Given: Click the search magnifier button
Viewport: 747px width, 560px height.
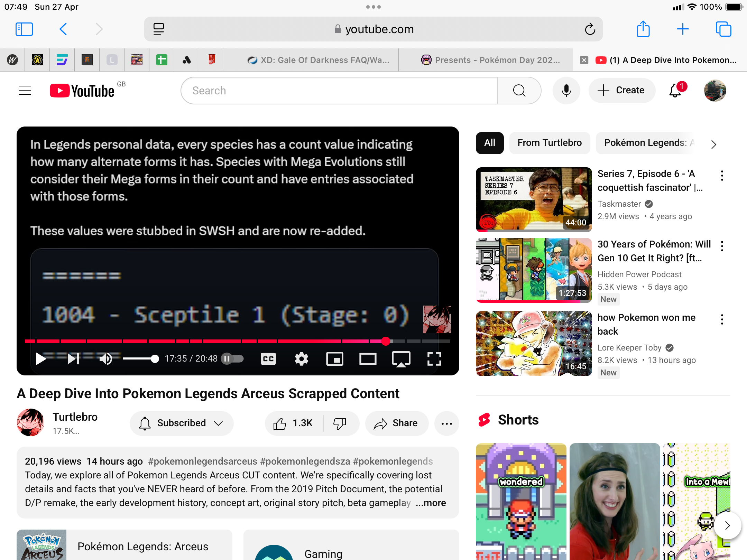Looking at the screenshot, I should coord(519,91).
